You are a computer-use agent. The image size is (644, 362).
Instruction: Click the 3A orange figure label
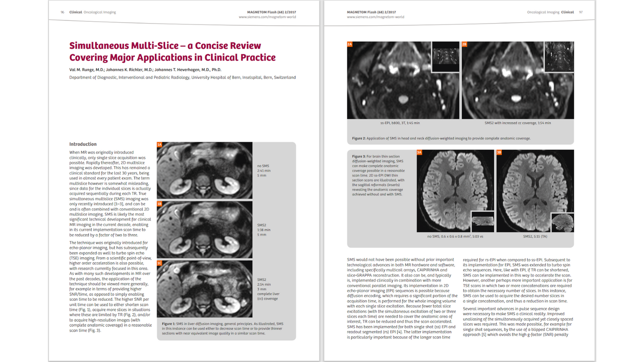point(419,152)
